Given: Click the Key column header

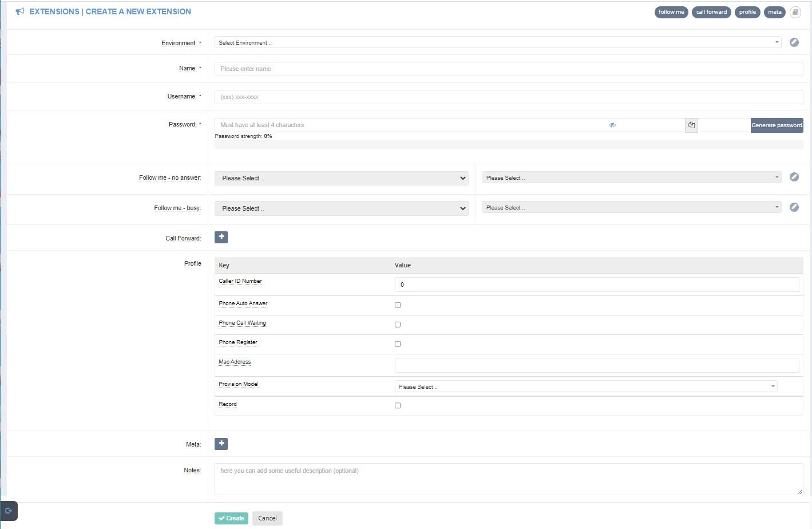Looking at the screenshot, I should [224, 265].
